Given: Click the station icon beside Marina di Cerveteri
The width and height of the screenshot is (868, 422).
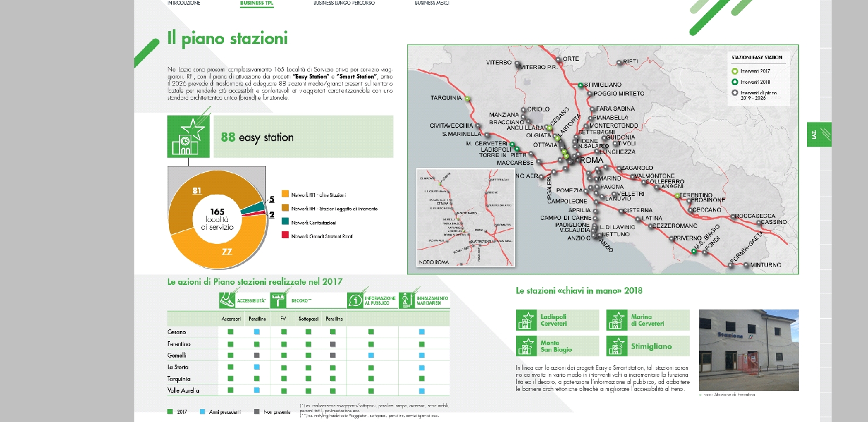Looking at the screenshot, I should [x=616, y=321].
